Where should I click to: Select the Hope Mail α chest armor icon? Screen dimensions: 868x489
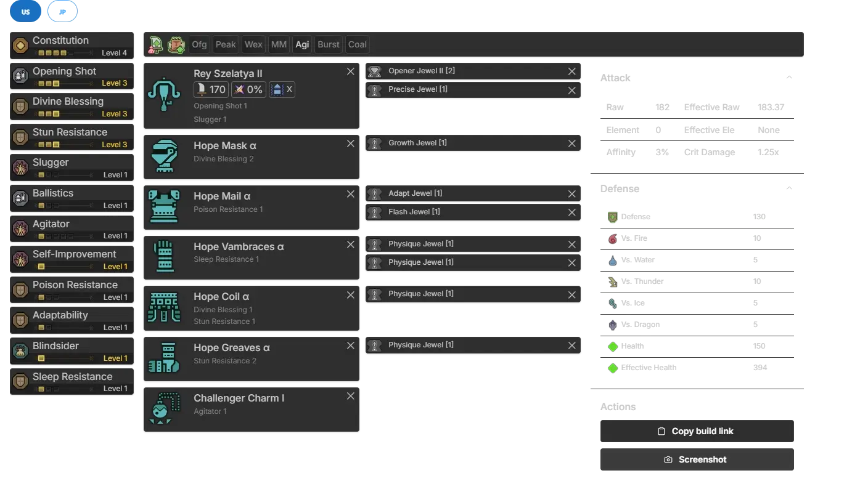click(164, 207)
